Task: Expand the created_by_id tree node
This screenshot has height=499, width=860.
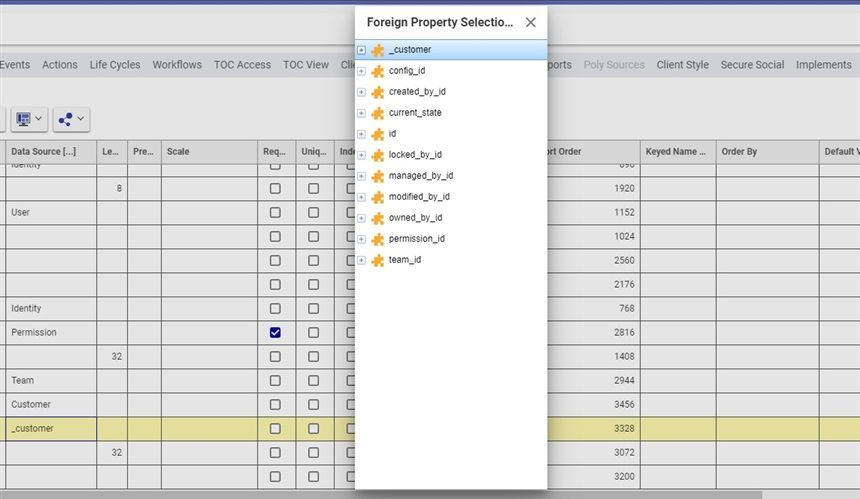Action: [x=361, y=92]
